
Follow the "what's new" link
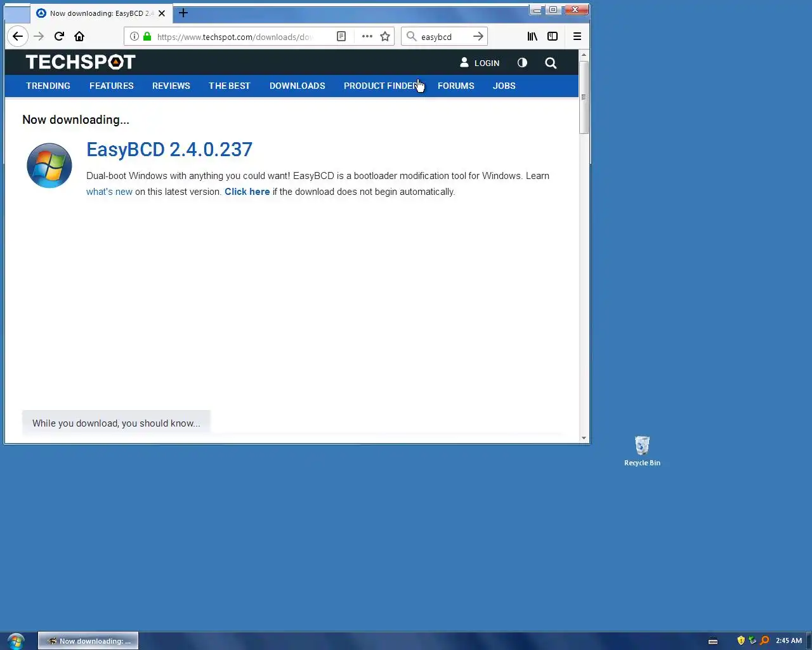(x=109, y=192)
